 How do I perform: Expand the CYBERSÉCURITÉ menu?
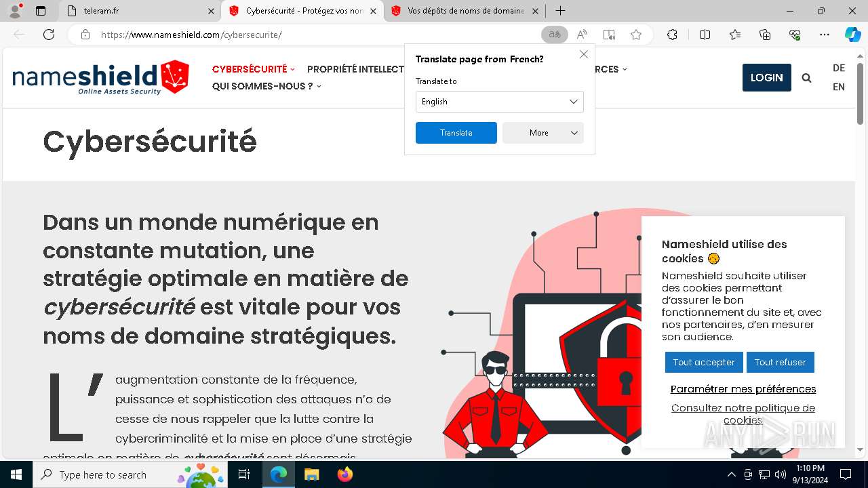[x=254, y=69]
